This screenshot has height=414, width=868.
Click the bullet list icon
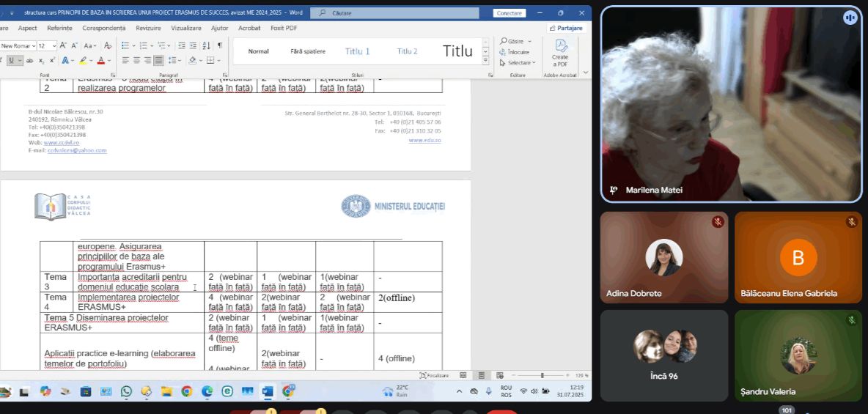click(125, 45)
